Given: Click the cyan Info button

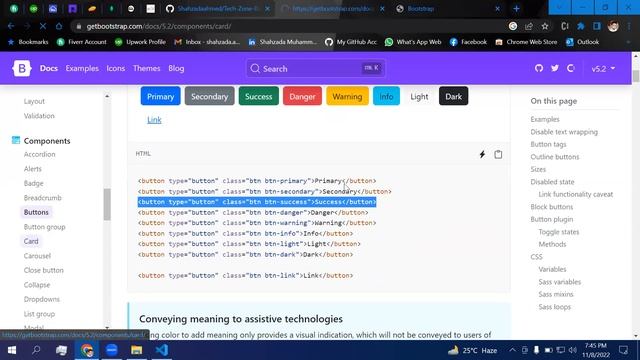Looking at the screenshot, I should coord(386,96).
